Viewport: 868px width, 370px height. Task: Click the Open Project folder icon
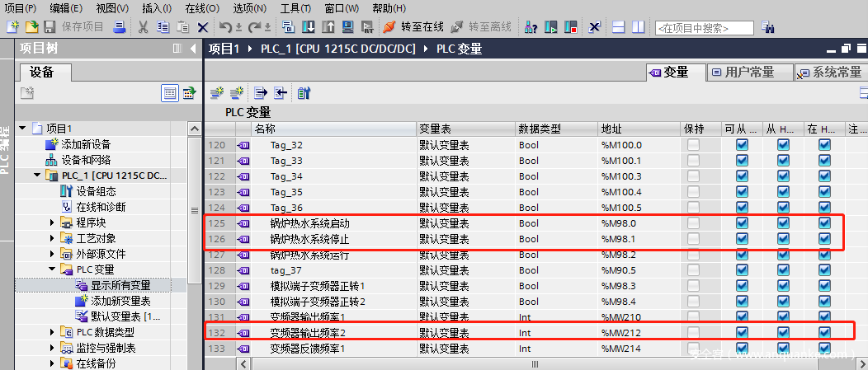[x=31, y=27]
